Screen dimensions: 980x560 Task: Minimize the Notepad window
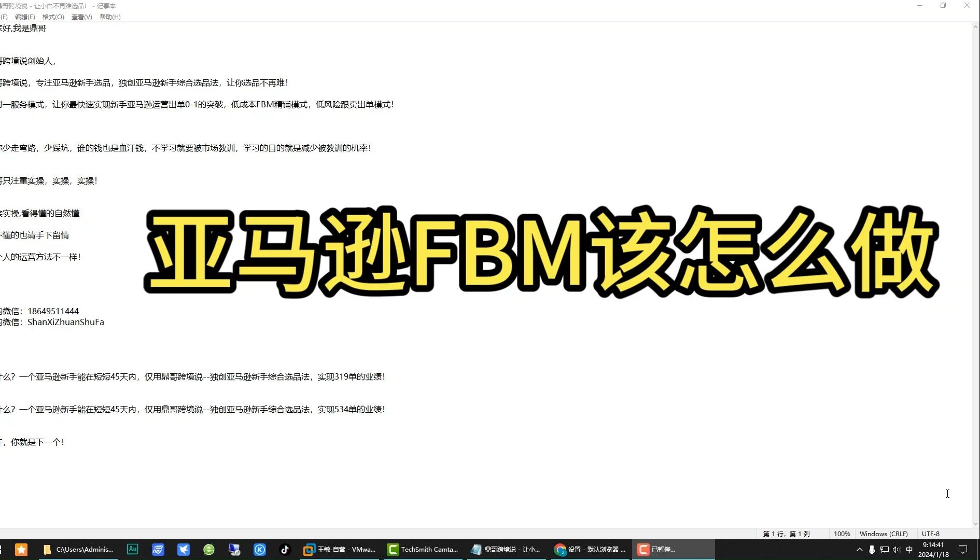920,6
